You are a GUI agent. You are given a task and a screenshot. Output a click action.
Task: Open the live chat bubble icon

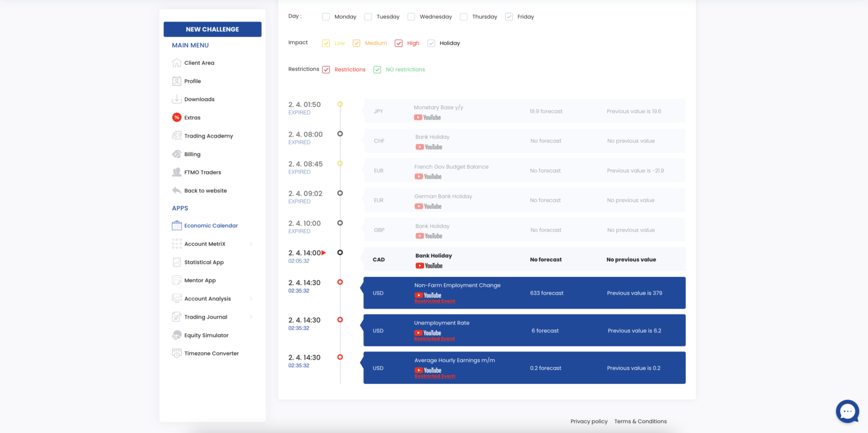click(847, 411)
